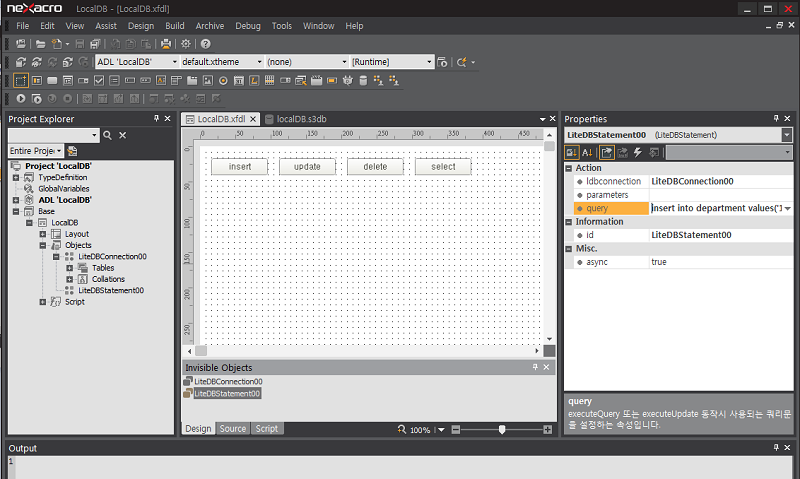Show events with lightning bolt icon
This screenshot has height=479, width=800.
pos(638,152)
